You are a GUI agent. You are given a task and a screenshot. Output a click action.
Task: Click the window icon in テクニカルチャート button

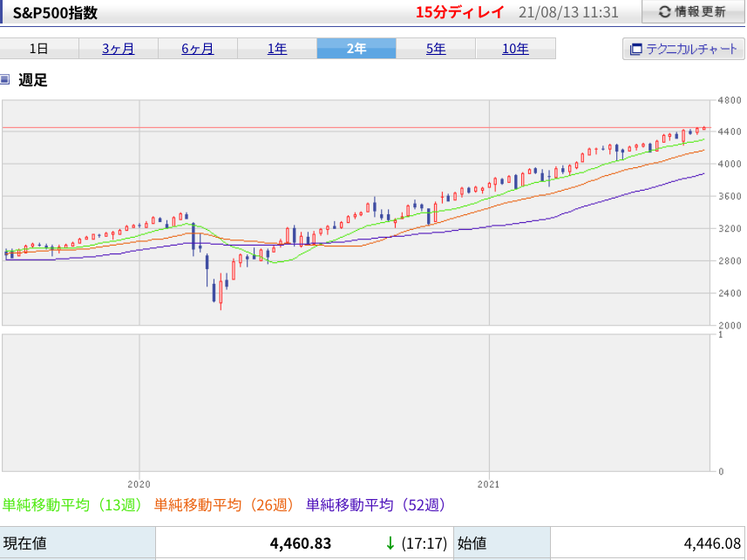pyautogui.click(x=636, y=49)
